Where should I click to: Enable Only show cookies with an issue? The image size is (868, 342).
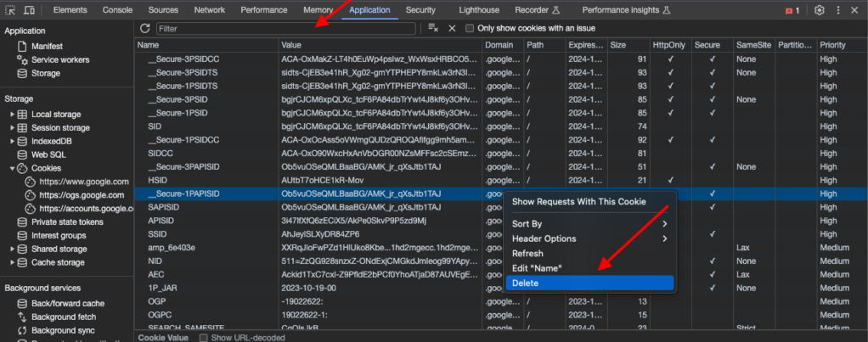click(x=470, y=28)
